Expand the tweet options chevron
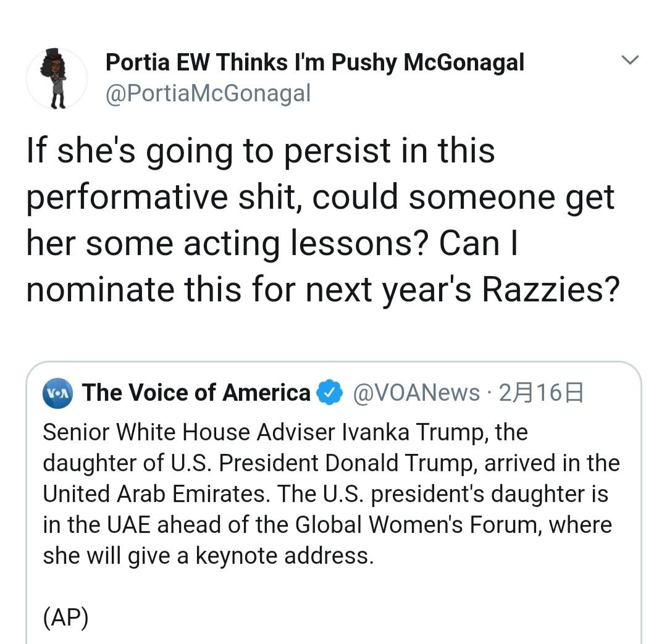Image resolution: width=667 pixels, height=644 pixels. click(x=629, y=61)
